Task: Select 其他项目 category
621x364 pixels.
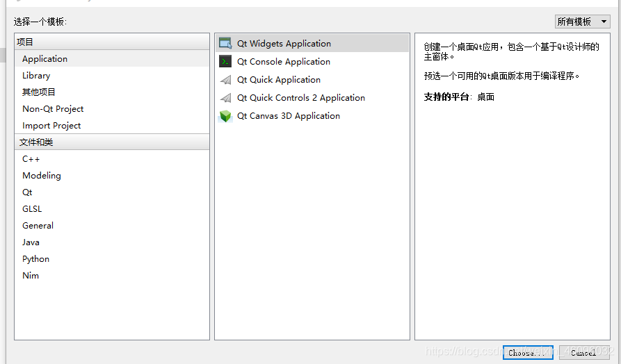Action: (112, 92)
